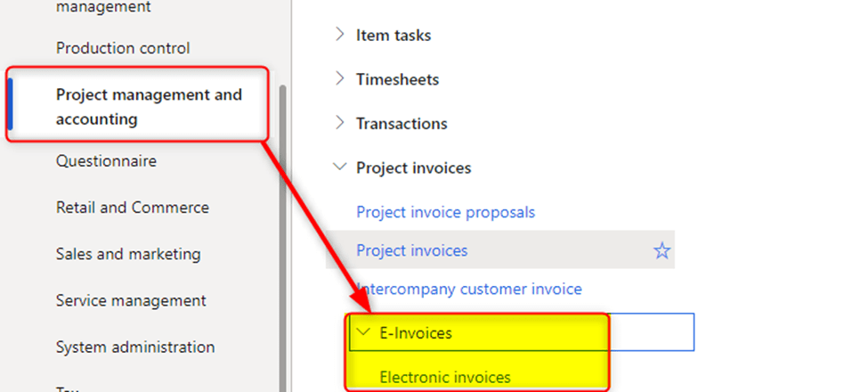The width and height of the screenshot is (868, 392).
Task: Open Project invoice proposals link
Action: [x=445, y=212]
